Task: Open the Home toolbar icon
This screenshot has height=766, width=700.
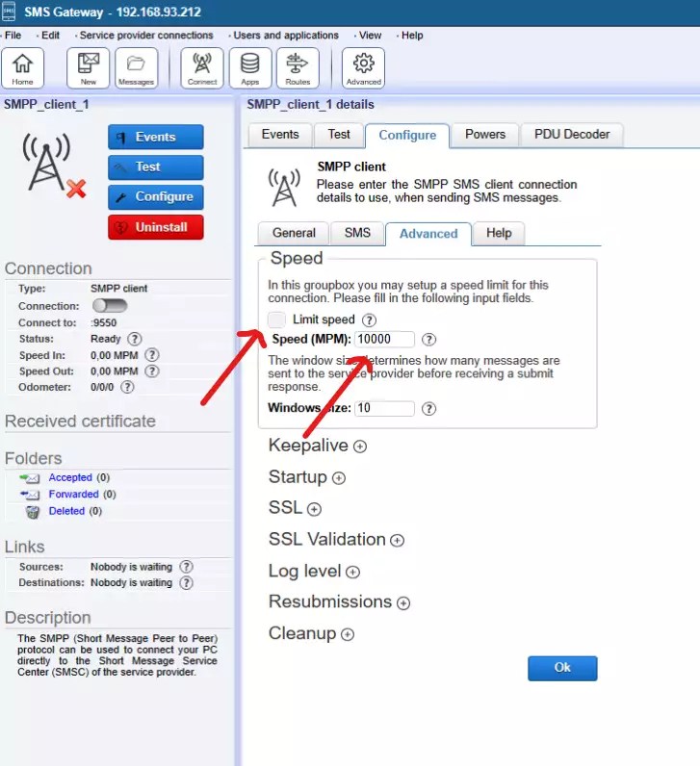Action: click(x=22, y=68)
